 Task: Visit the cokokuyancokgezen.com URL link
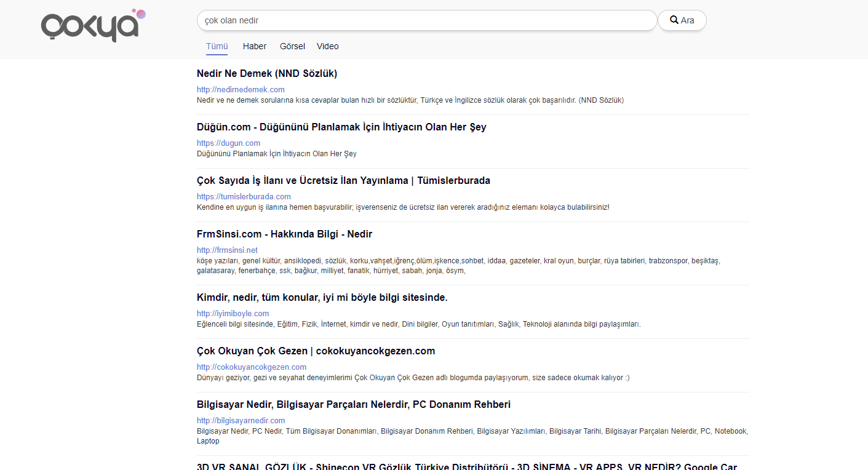[252, 367]
